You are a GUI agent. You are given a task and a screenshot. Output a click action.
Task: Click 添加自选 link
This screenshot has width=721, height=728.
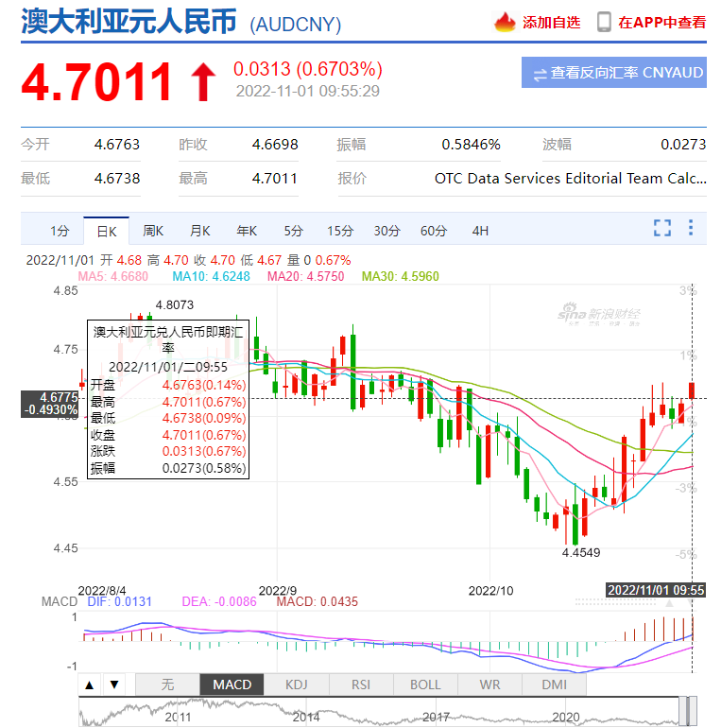tap(551, 23)
